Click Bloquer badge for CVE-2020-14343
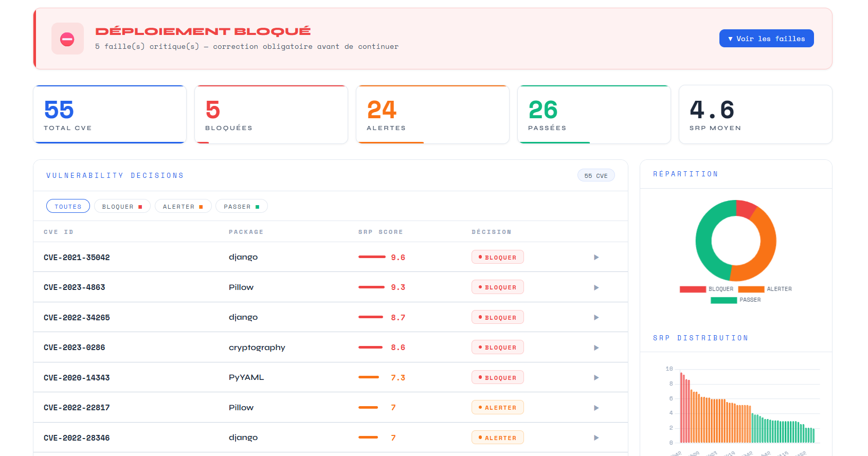868x456 pixels. point(497,377)
